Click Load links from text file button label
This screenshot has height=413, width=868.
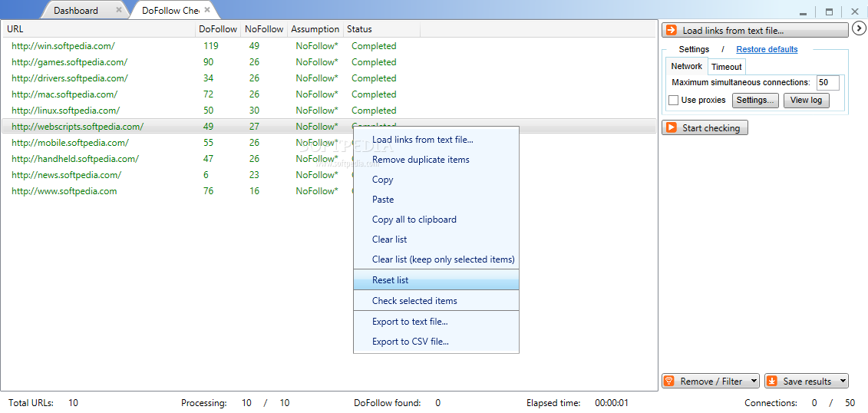click(733, 31)
